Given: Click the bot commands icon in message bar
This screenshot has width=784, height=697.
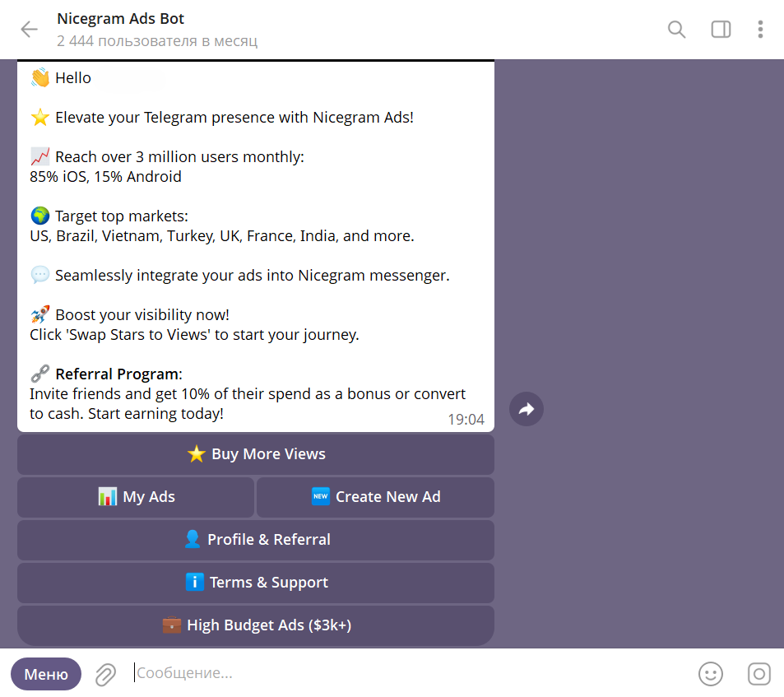Looking at the screenshot, I should (759, 674).
